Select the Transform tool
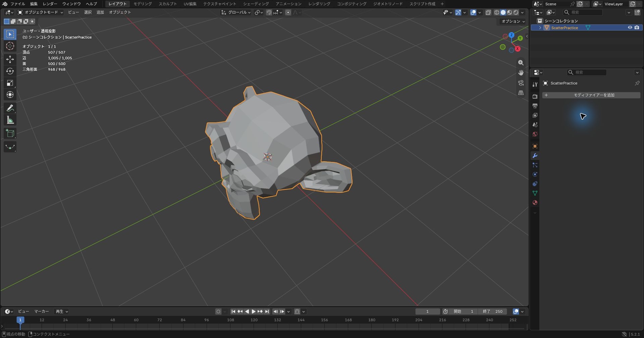 click(10, 95)
